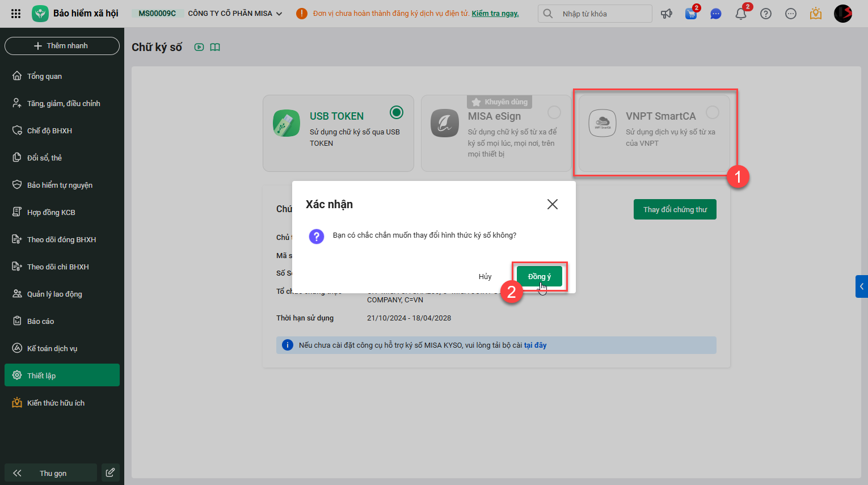The height and width of the screenshot is (485, 868).
Task: Open Hợp đồng KCB menu item
Action: 62,212
